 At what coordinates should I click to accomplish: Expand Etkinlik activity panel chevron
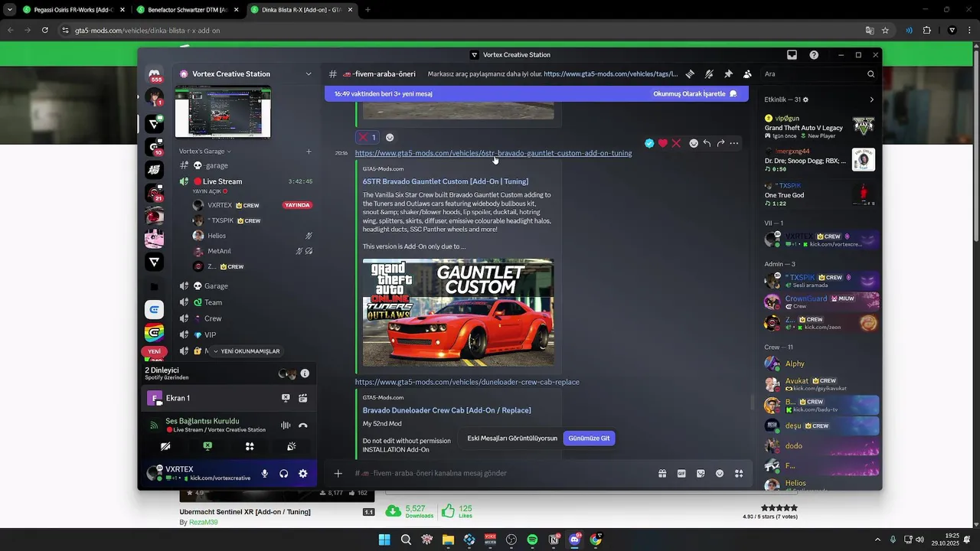(871, 99)
